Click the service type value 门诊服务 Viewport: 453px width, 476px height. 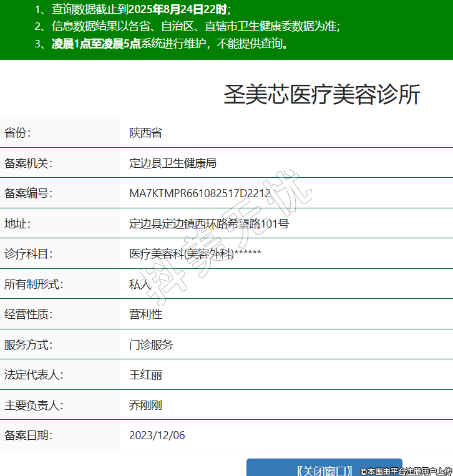pos(151,344)
